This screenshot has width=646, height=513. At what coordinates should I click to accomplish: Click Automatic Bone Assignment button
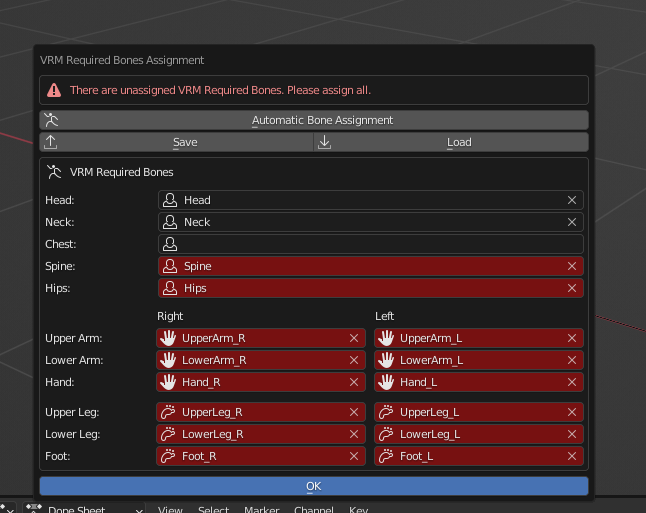point(314,120)
